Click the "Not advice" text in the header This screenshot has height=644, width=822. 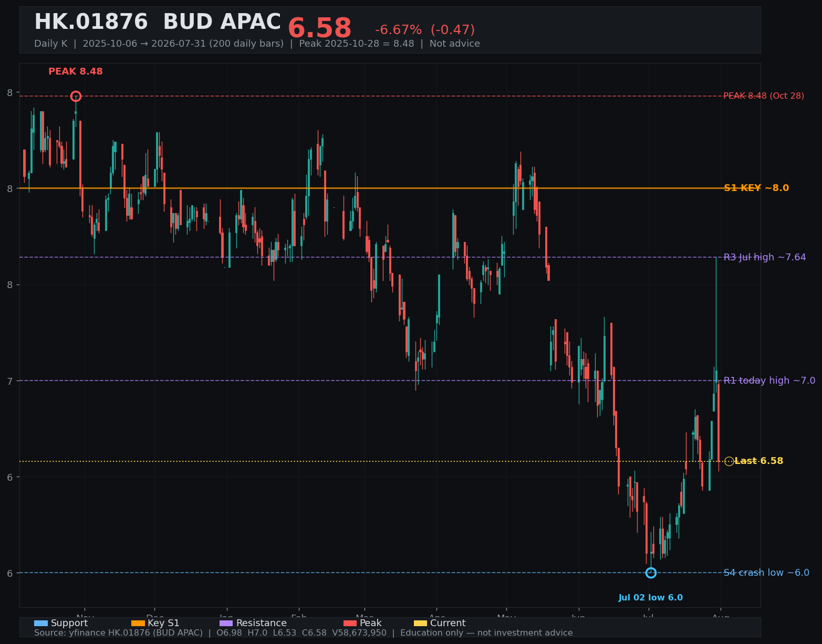click(x=455, y=44)
